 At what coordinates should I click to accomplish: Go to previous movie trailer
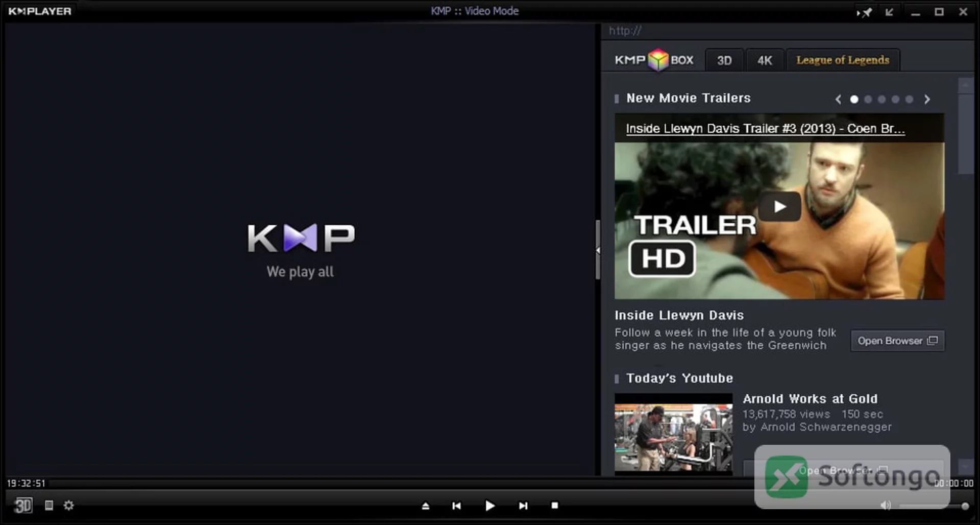[x=838, y=100]
